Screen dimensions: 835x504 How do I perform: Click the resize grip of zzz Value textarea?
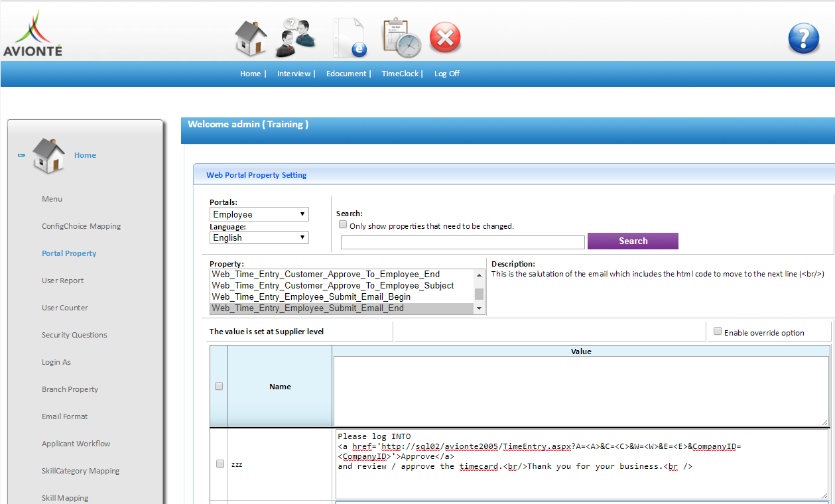pos(824,495)
